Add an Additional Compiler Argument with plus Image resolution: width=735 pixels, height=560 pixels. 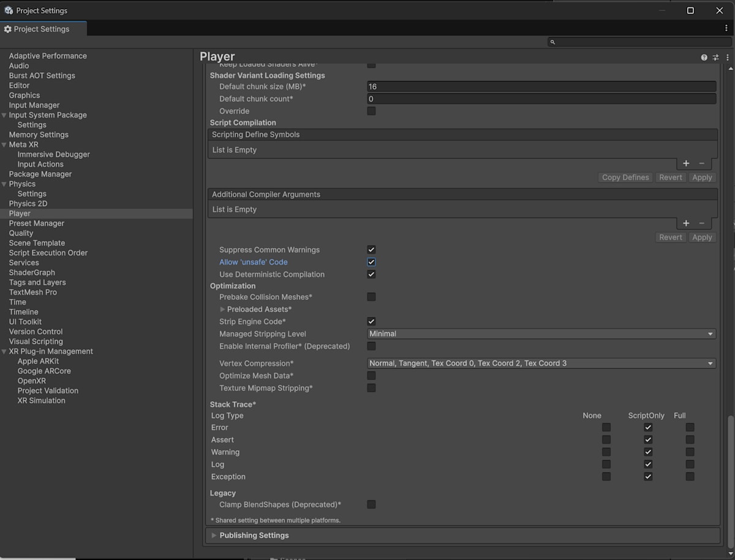(x=686, y=224)
